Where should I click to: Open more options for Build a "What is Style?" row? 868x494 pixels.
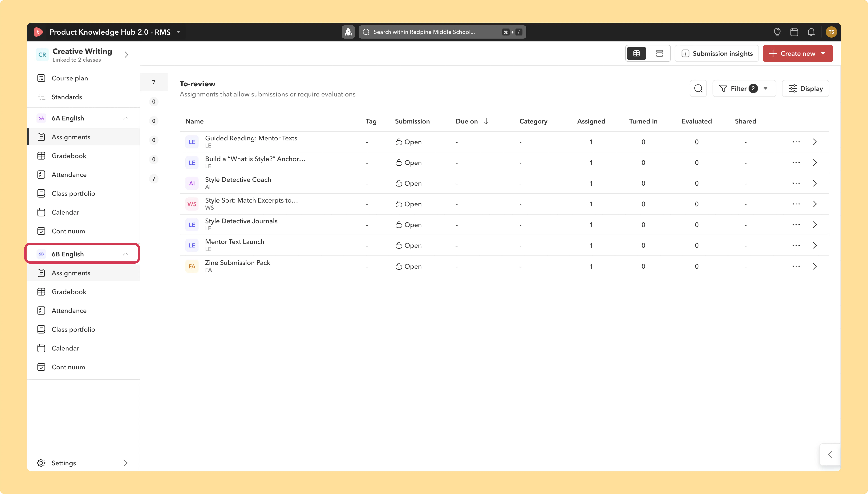(x=796, y=162)
